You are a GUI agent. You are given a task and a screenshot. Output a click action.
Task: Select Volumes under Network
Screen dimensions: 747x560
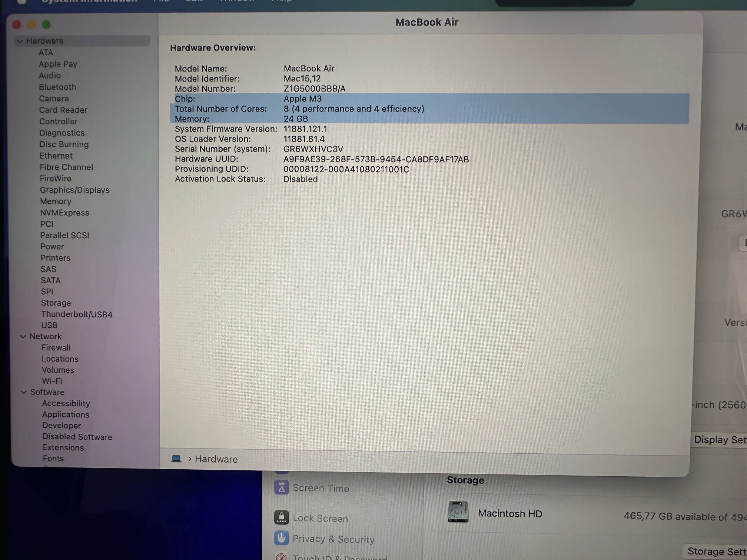click(57, 370)
